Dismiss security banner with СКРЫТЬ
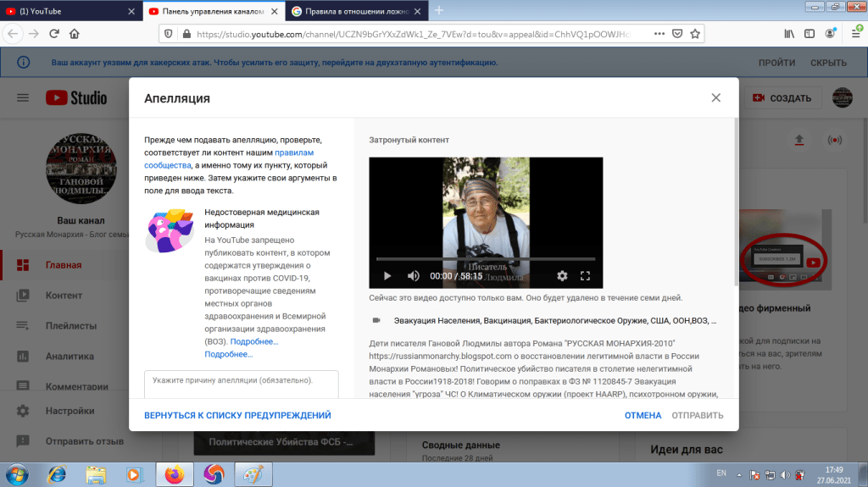The height and width of the screenshot is (487, 868). [x=828, y=63]
